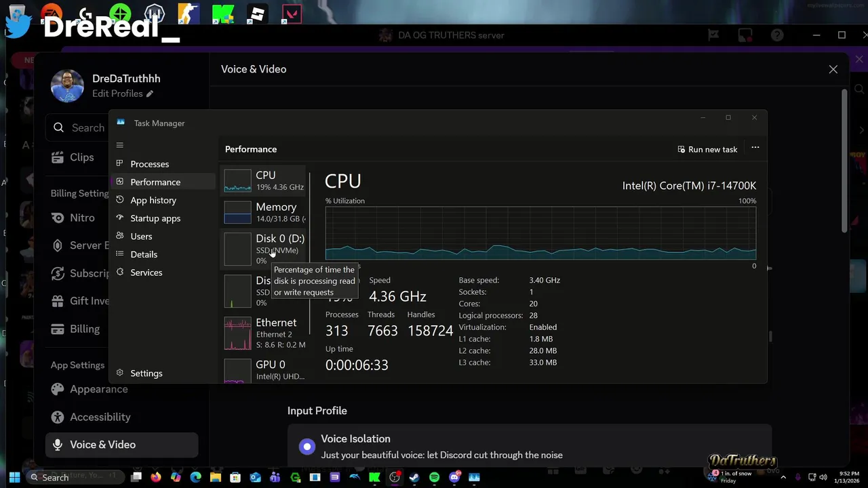
Task: Open Details page in Task Manager
Action: click(x=162, y=254)
